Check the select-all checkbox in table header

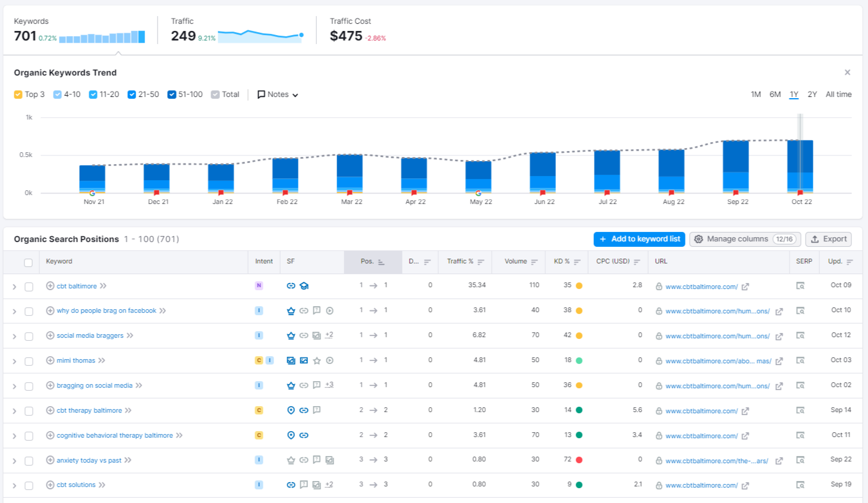coord(28,263)
